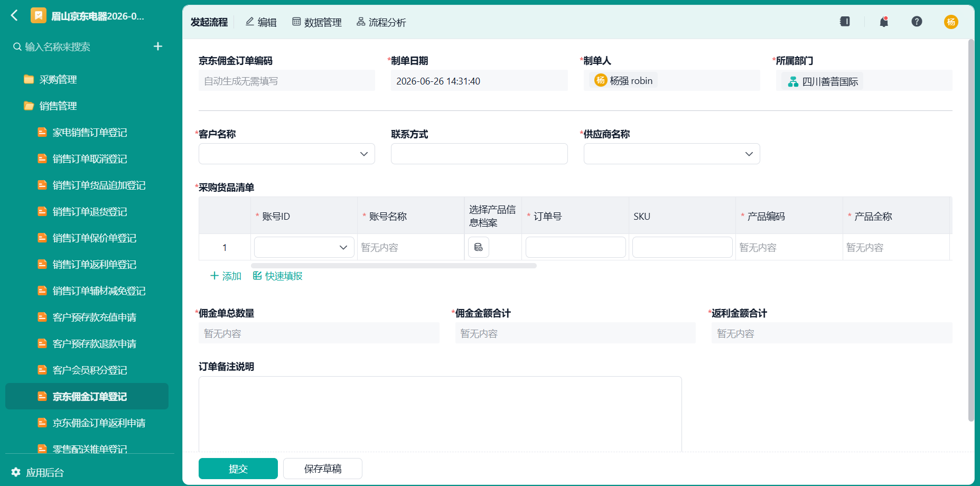Click the 制单日期 field 2026-06-26 14:31:40
The height and width of the screenshot is (486, 980).
[479, 81]
